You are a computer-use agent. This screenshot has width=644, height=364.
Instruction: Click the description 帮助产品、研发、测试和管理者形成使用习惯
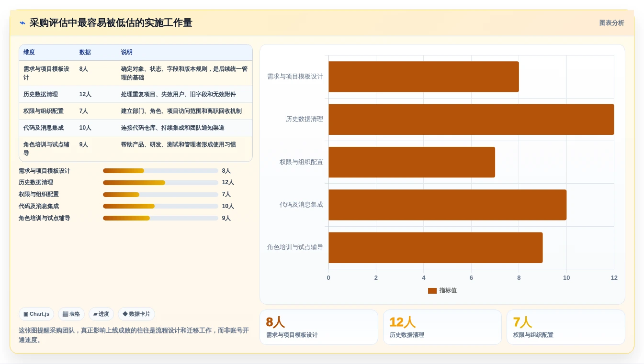179,144
